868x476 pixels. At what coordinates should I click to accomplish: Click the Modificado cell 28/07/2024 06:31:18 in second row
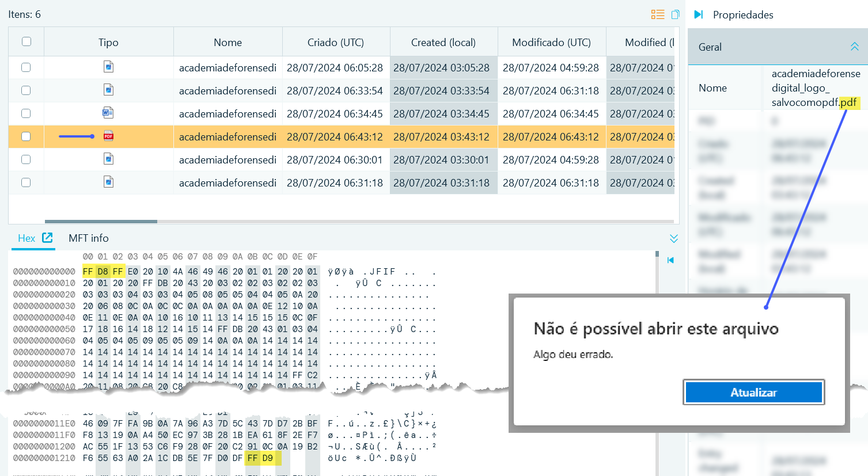pyautogui.click(x=551, y=90)
